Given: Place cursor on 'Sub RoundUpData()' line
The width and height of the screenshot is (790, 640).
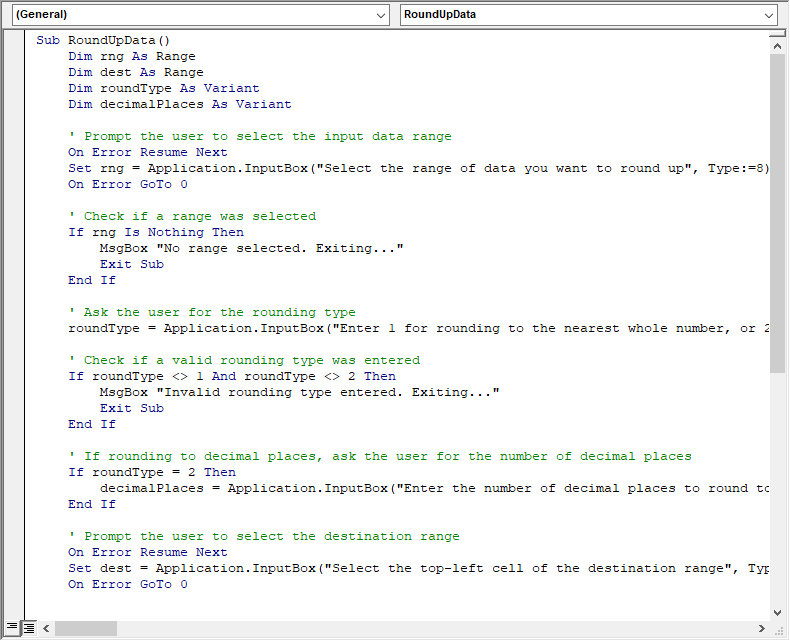Looking at the screenshot, I should tap(103, 40).
